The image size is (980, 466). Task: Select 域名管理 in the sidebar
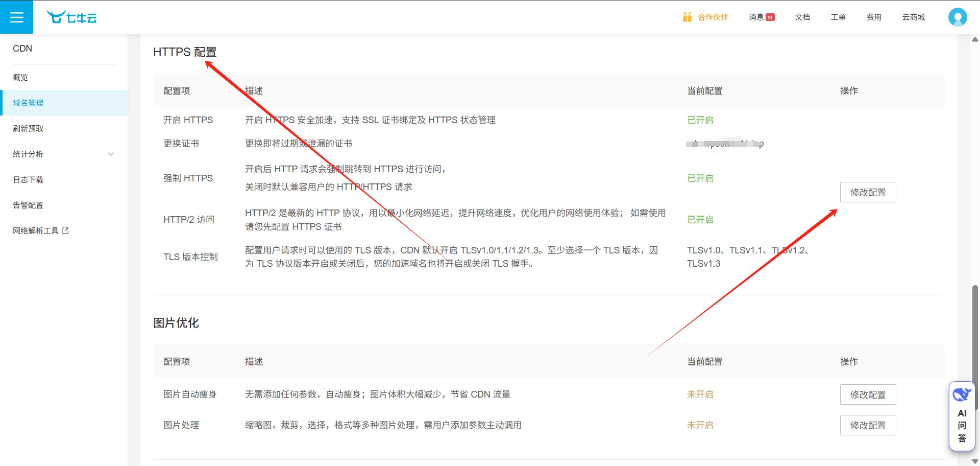pyautogui.click(x=28, y=103)
